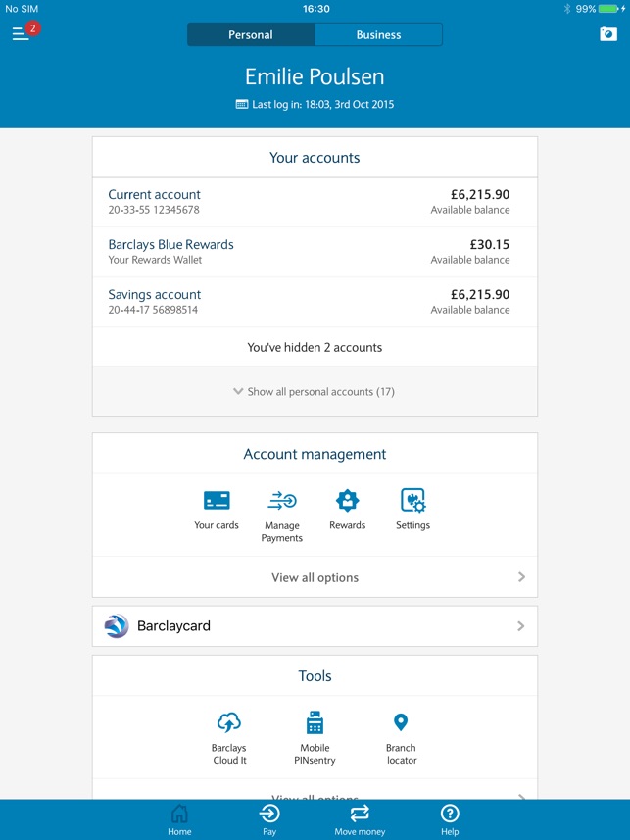Tap the camera icon in top right
This screenshot has height=840, width=630.
pos(608,34)
